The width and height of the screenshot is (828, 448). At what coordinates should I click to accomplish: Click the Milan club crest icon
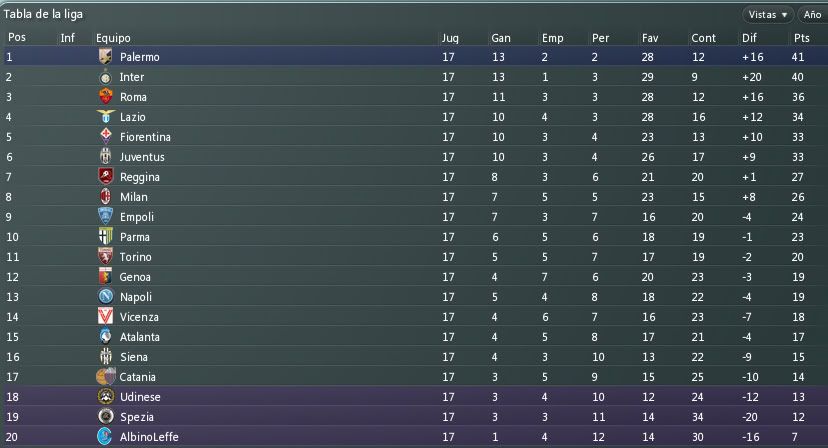pyautogui.click(x=106, y=197)
